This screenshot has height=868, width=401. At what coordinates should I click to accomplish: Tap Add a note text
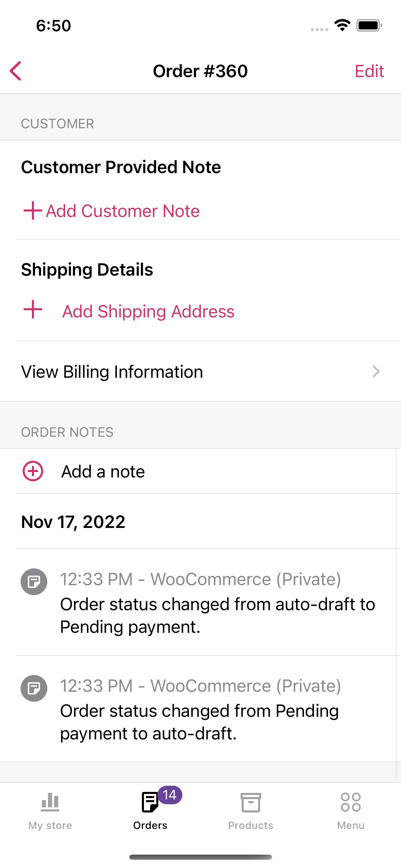coord(103,471)
